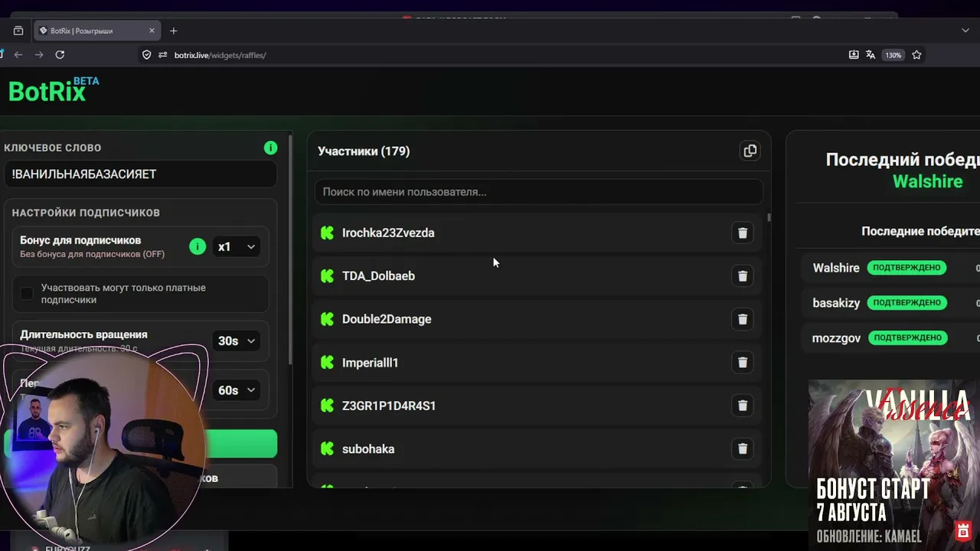Click mozzgov in recent winners
The height and width of the screenshot is (551, 980).
pos(836,337)
